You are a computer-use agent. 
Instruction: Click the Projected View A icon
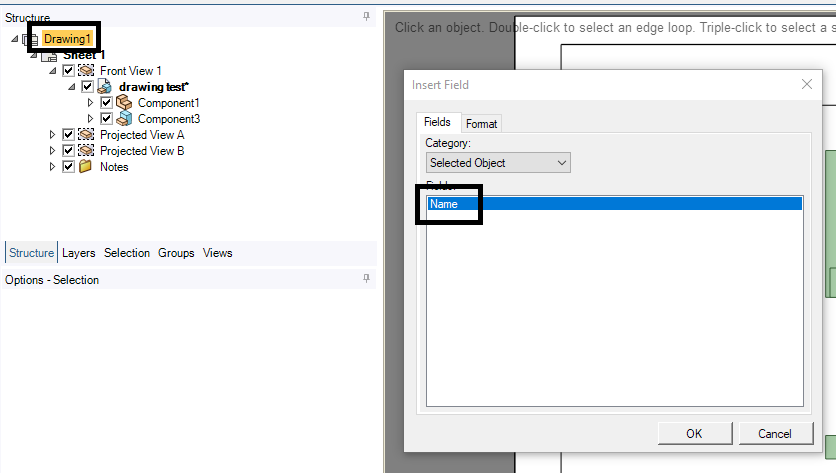pos(86,134)
